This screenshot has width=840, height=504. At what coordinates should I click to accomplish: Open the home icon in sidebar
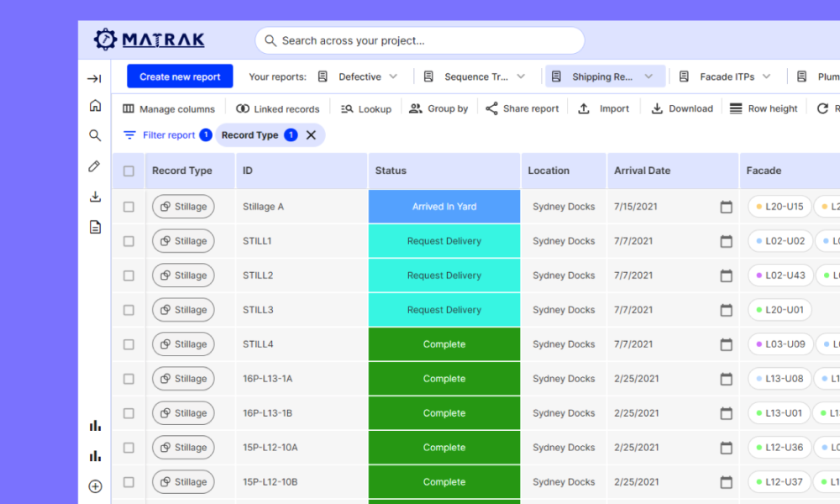95,106
